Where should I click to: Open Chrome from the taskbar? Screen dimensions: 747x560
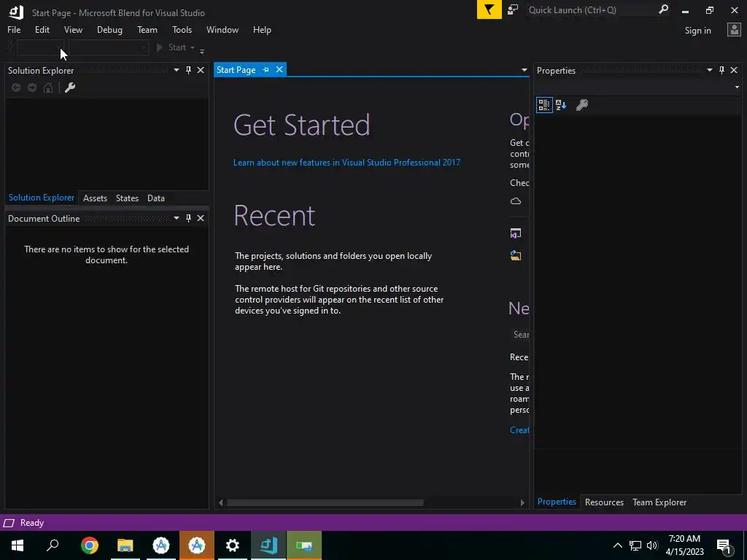pyautogui.click(x=90, y=545)
